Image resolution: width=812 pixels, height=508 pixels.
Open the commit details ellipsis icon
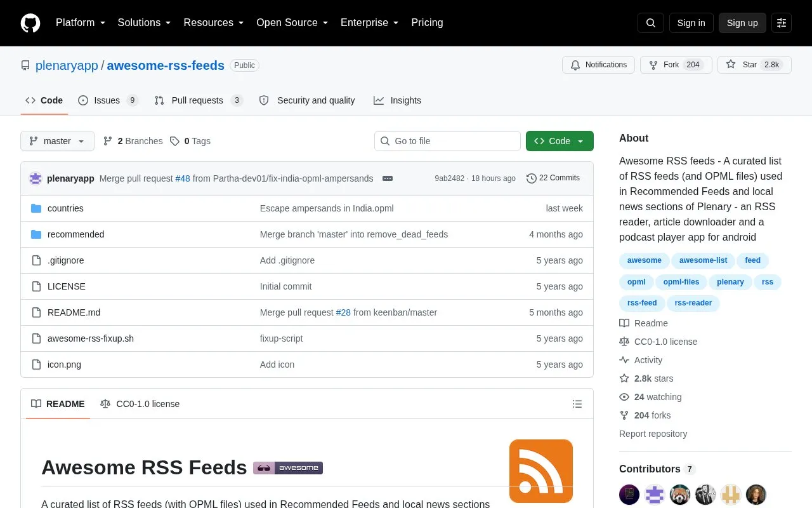coord(388,178)
